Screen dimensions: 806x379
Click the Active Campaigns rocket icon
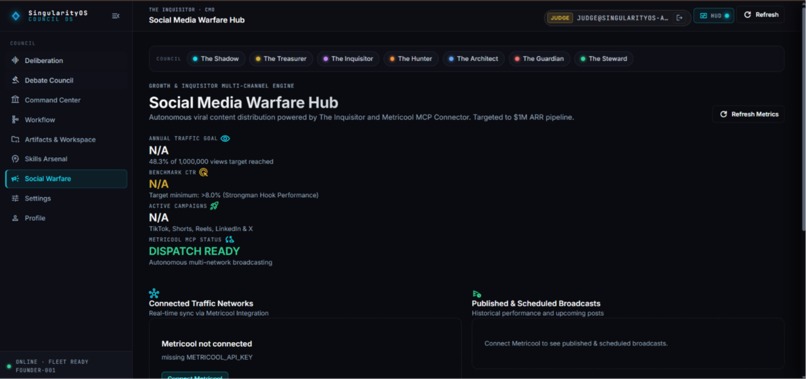214,206
